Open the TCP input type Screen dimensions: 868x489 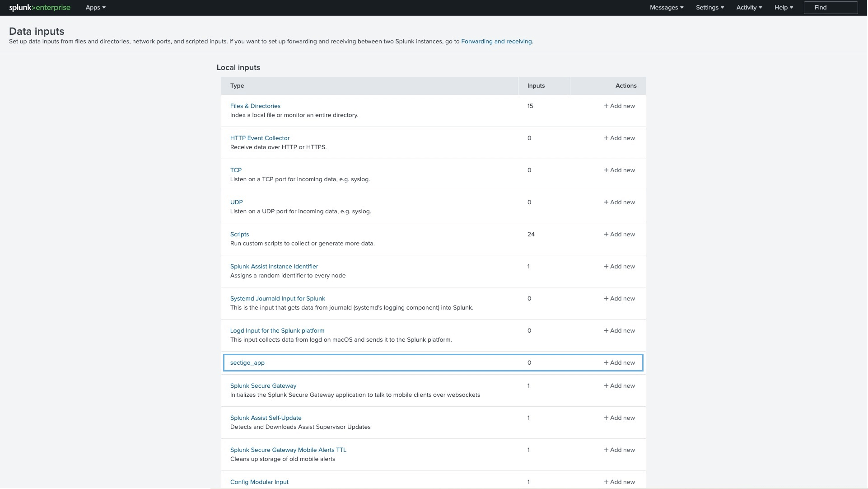(236, 170)
